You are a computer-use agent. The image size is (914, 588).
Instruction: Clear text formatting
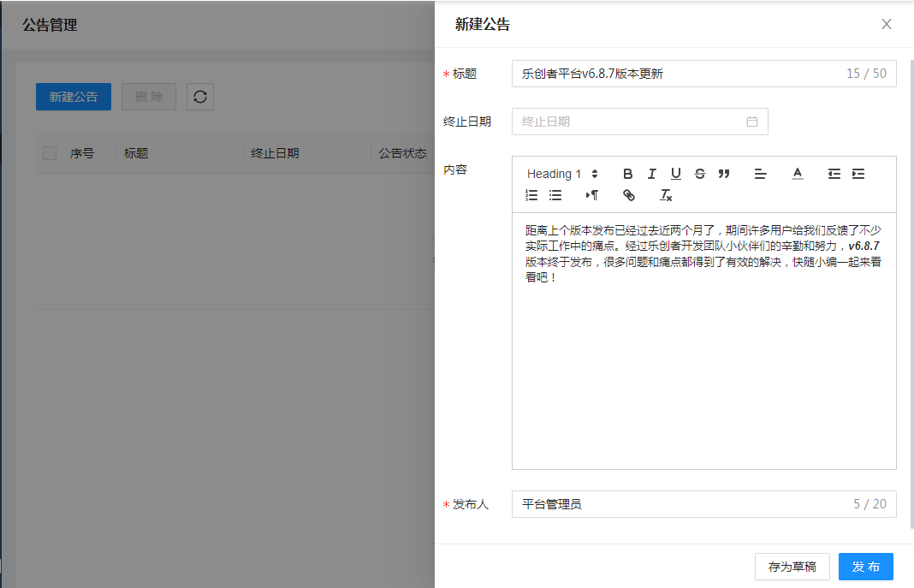coord(666,195)
